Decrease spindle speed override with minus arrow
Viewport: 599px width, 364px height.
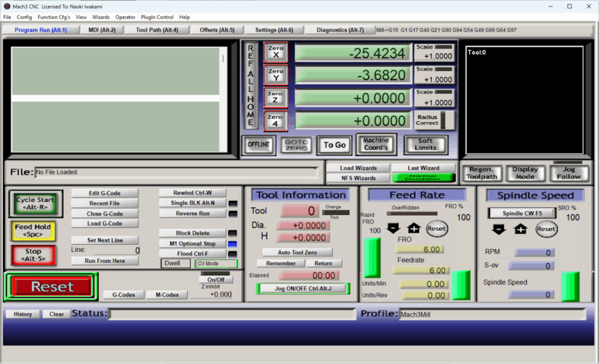tap(498, 229)
